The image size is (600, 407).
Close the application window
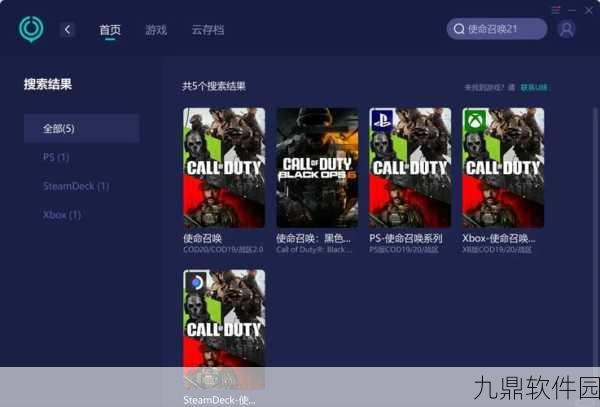(589, 10)
